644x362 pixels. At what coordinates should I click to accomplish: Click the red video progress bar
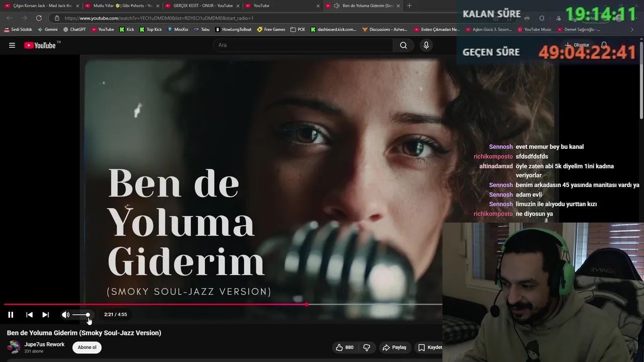click(155, 304)
